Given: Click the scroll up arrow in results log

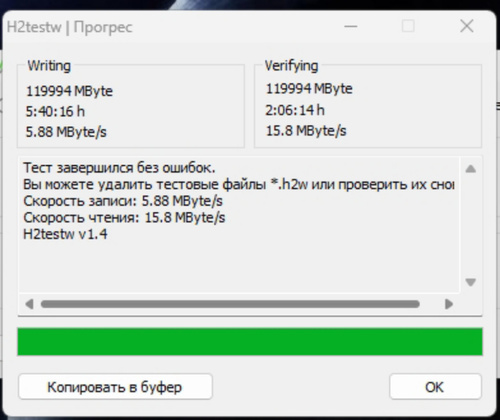Looking at the screenshot, I should 470,169.
